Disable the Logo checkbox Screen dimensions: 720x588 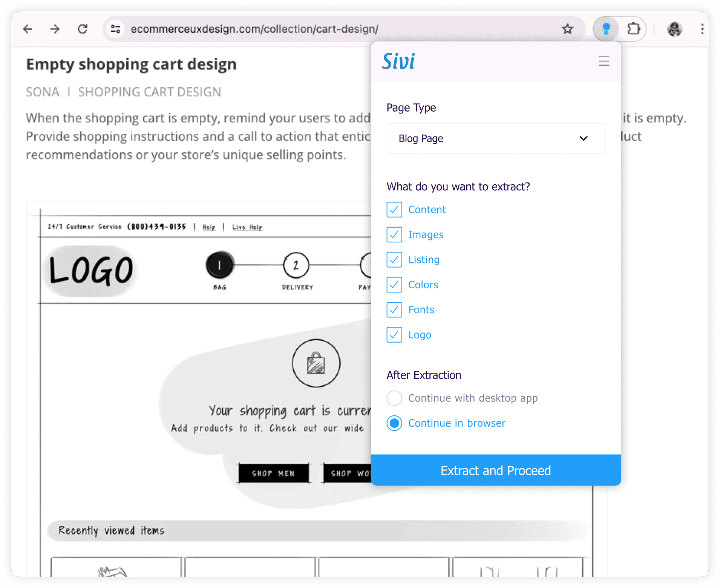click(394, 335)
